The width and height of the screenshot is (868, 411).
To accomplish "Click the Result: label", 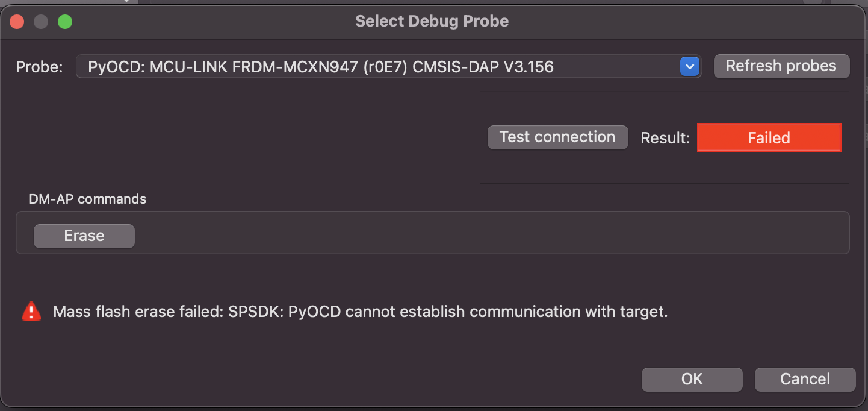I will [665, 138].
